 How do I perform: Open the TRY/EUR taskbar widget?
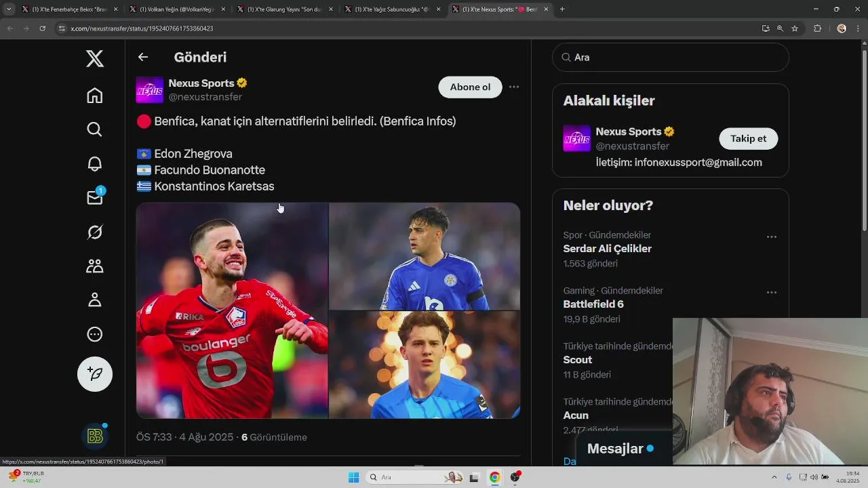pos(27,477)
